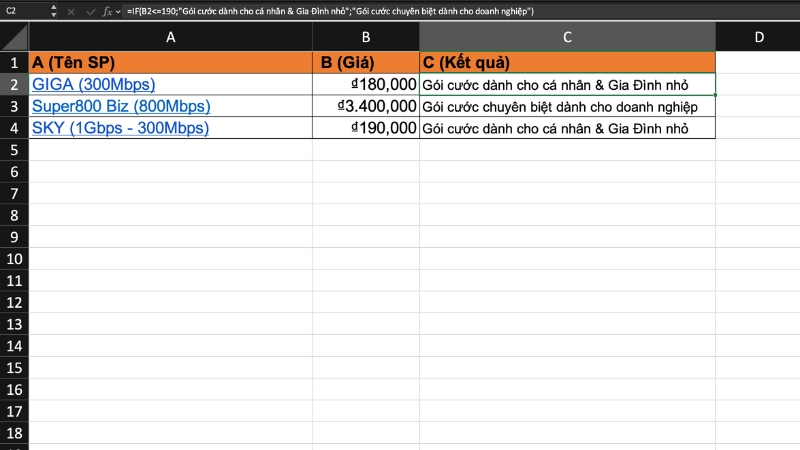
Task: Select the price cell ₫180,000
Action: [366, 84]
